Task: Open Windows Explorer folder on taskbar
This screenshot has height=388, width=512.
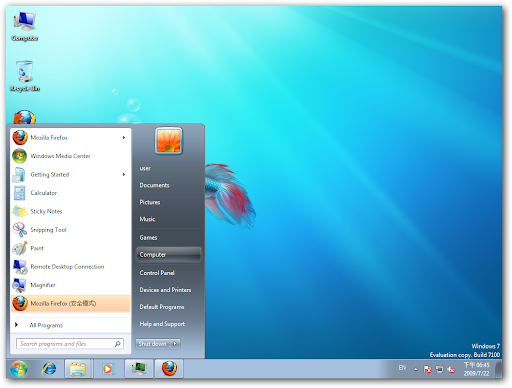Action: tap(78, 369)
